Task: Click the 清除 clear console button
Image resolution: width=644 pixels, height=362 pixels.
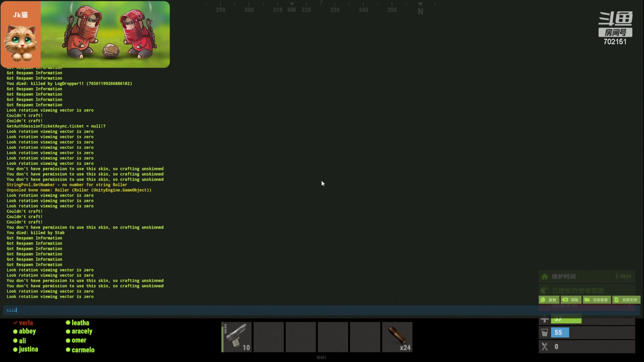Action: [571, 300]
